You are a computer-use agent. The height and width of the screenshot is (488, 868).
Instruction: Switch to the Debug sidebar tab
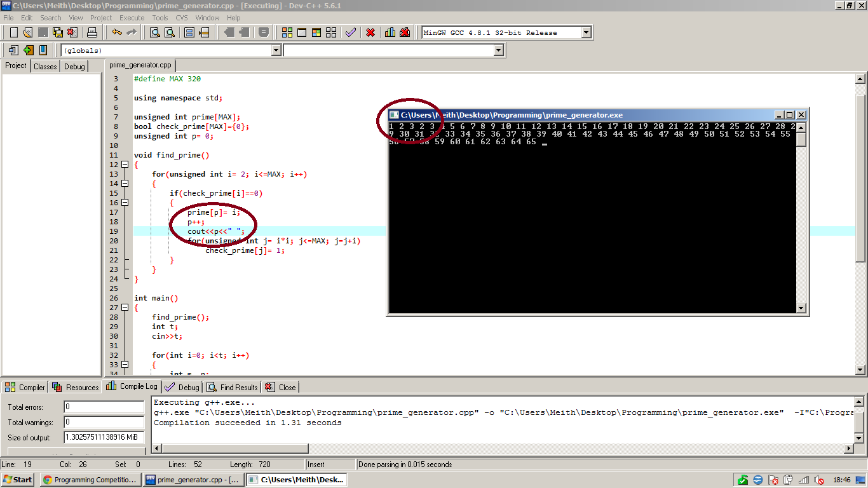[74, 66]
